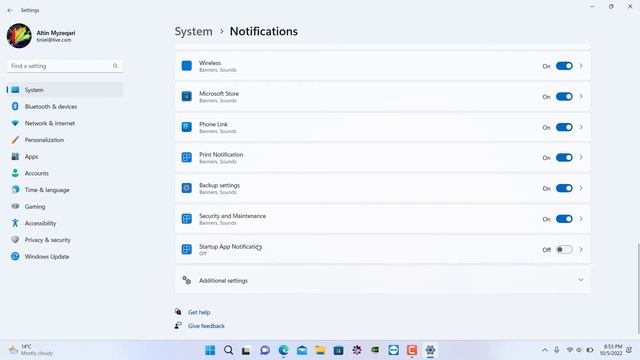640x360 pixels.
Task: Click the search magnifier in Find a setting
Action: point(115,66)
